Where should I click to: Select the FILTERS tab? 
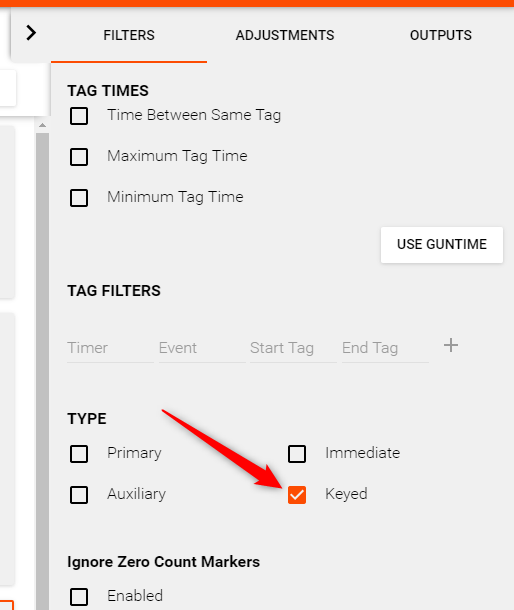pos(129,35)
